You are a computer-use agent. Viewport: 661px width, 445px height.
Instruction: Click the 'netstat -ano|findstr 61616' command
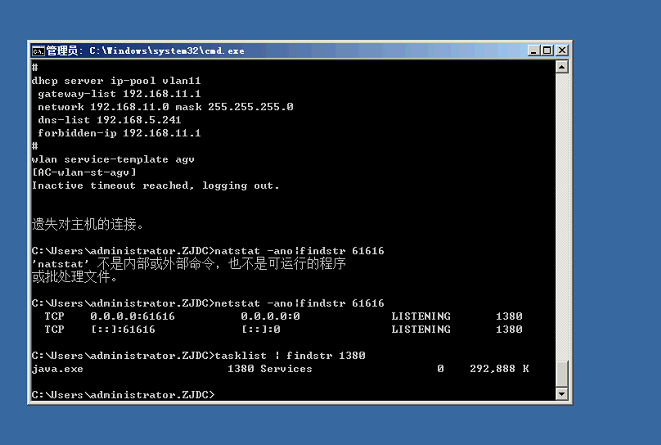coord(299,303)
